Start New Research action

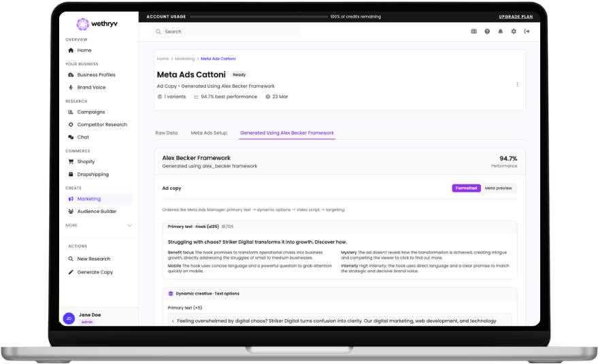point(89,259)
